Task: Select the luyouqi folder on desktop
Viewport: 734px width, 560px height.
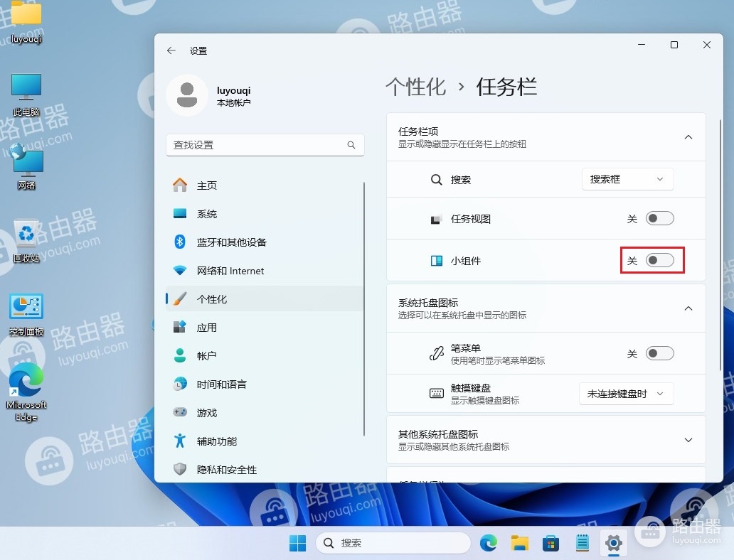Action: click(26, 22)
